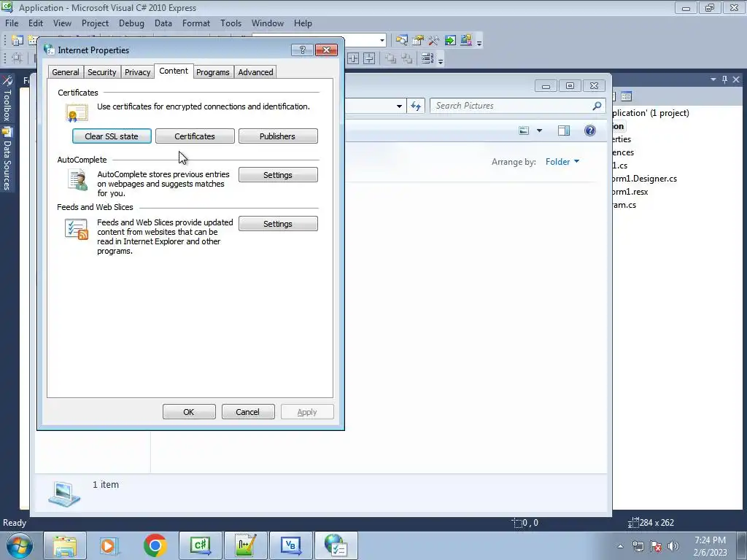Click OK in Internet Properties
The width and height of the screenshot is (747, 560).
189,412
